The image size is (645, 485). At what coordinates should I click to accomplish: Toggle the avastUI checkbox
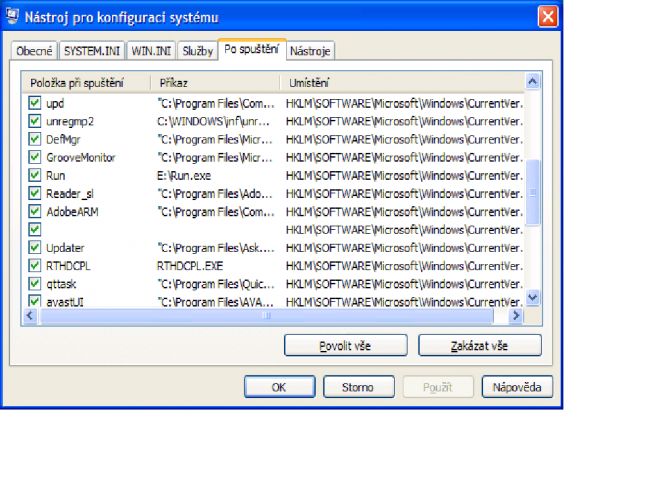point(35,301)
